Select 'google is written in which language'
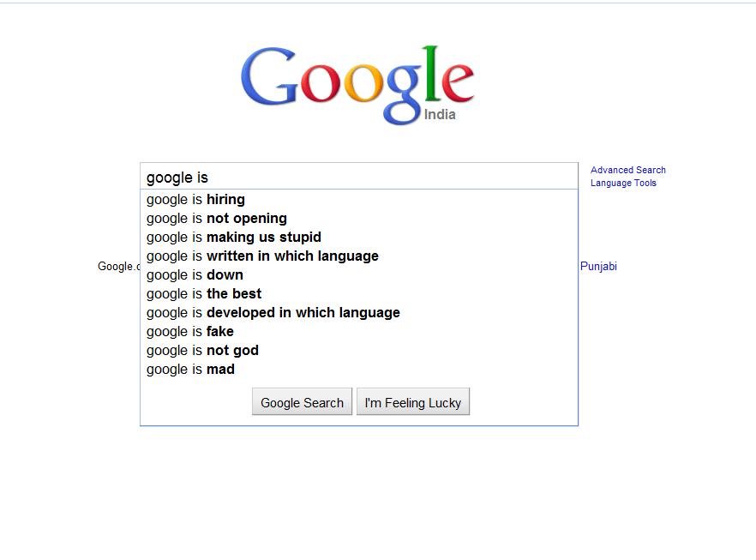This screenshot has height=560, width=756. 261,256
